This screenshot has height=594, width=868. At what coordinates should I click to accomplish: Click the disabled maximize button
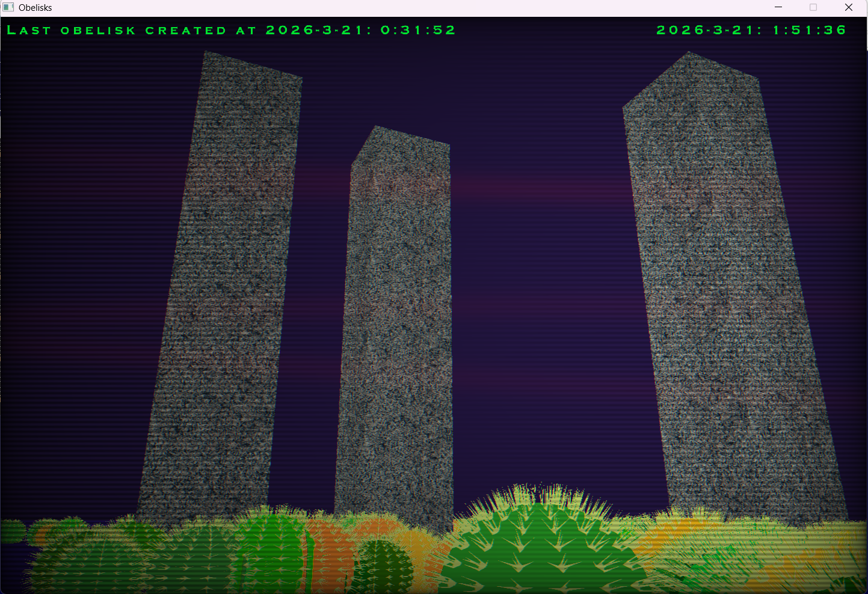[x=813, y=7]
